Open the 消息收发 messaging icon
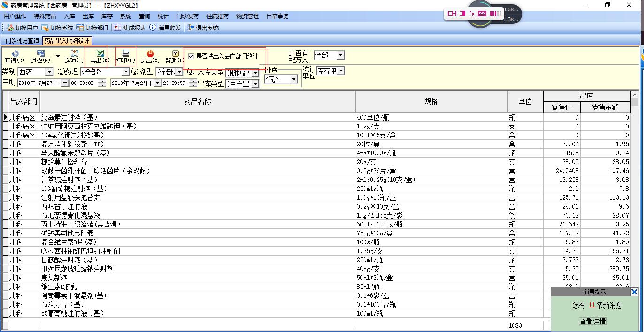The image size is (644, 332). [x=153, y=28]
